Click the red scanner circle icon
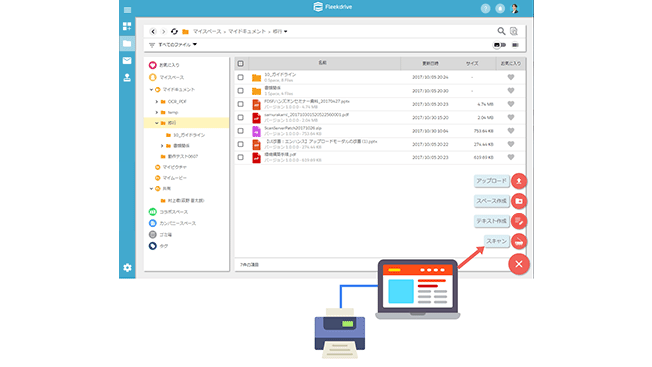The height and width of the screenshot is (367, 652). tap(519, 241)
